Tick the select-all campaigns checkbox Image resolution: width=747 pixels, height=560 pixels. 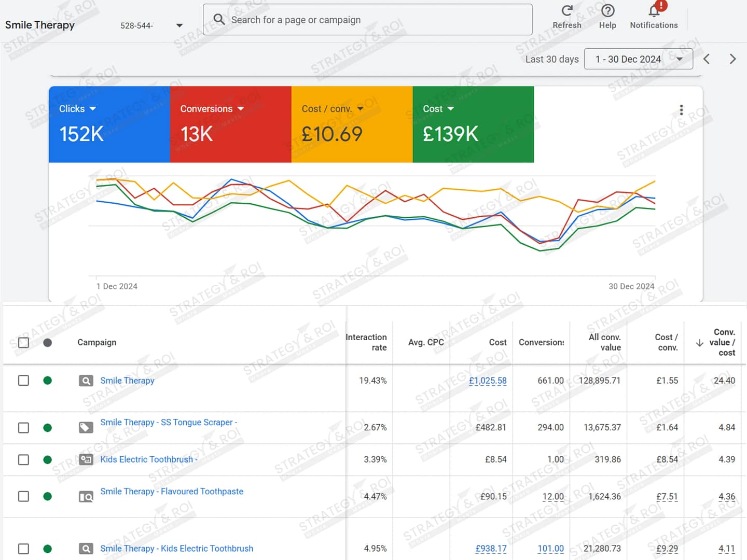[x=23, y=343]
